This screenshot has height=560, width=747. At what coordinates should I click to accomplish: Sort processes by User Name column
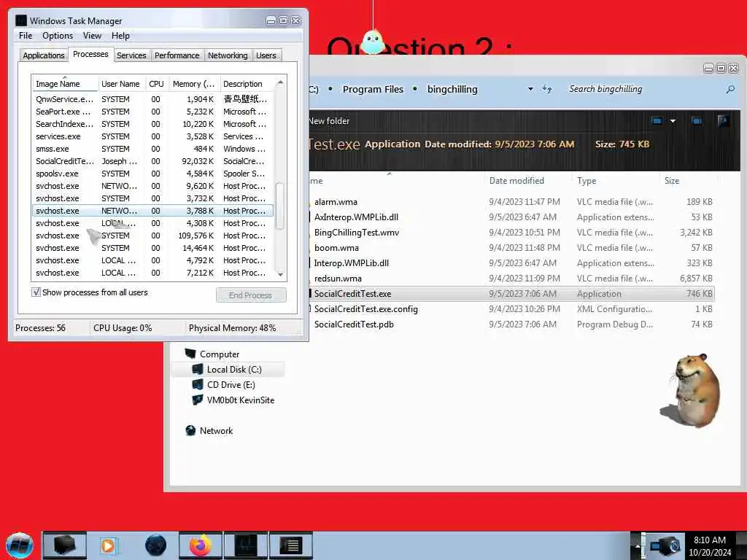point(120,84)
